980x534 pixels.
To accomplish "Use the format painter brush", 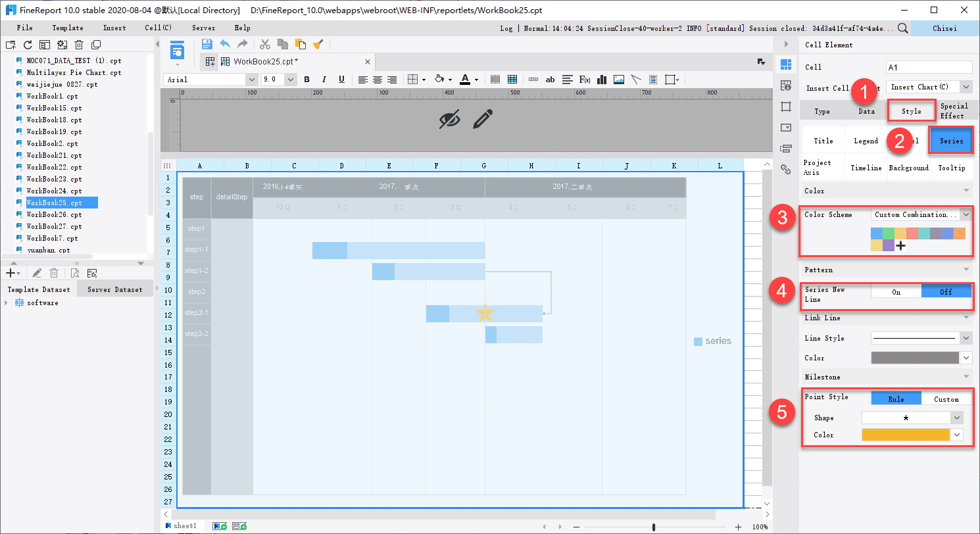I will (x=318, y=44).
